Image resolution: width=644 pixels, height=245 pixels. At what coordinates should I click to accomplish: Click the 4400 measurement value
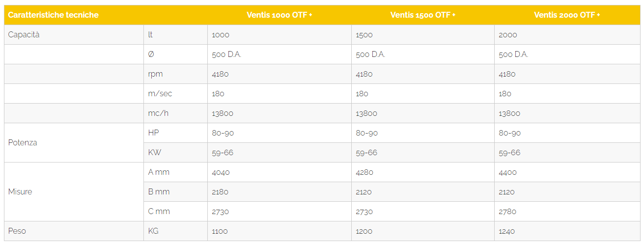pos(507,172)
